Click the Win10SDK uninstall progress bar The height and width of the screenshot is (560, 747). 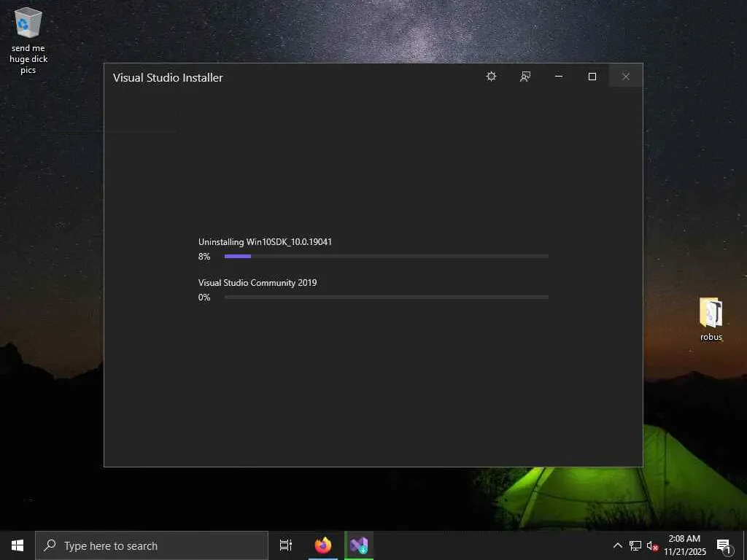coord(387,256)
